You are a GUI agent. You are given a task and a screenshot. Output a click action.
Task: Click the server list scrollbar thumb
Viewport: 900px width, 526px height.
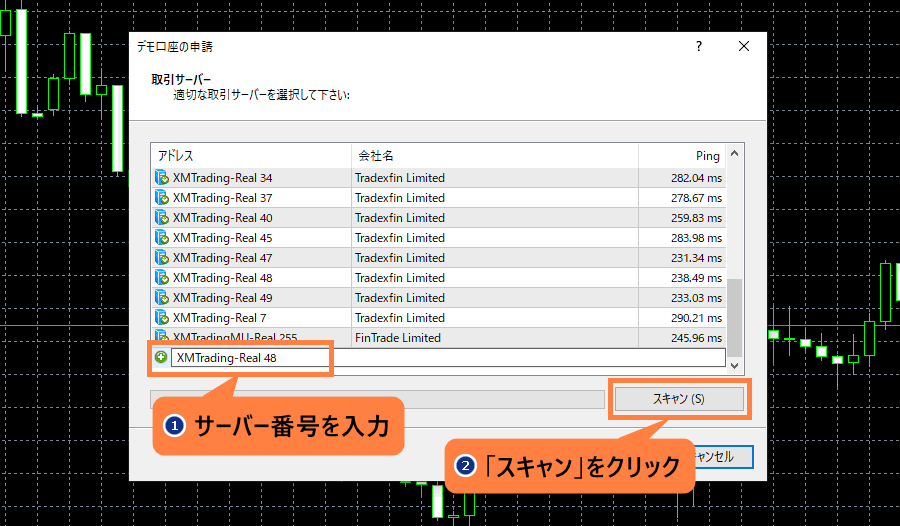coord(735,314)
